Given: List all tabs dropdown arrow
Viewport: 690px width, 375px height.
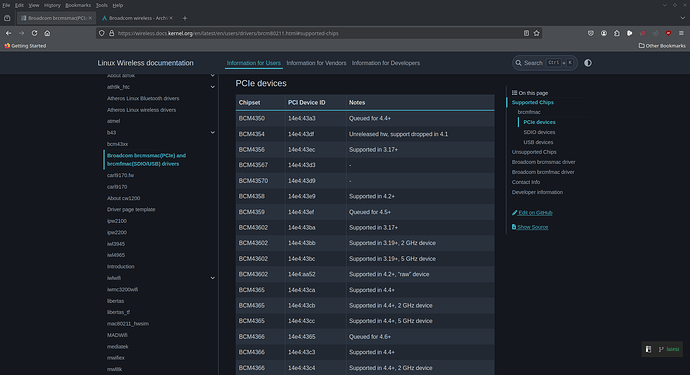Looking at the screenshot, I should [x=683, y=18].
